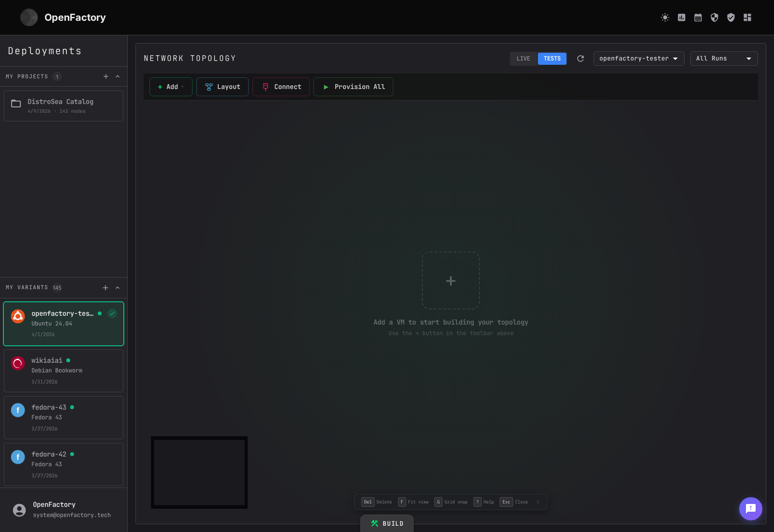Select the shield-check verification icon
Image resolution: width=774 pixels, height=532 pixels.
coord(731,17)
